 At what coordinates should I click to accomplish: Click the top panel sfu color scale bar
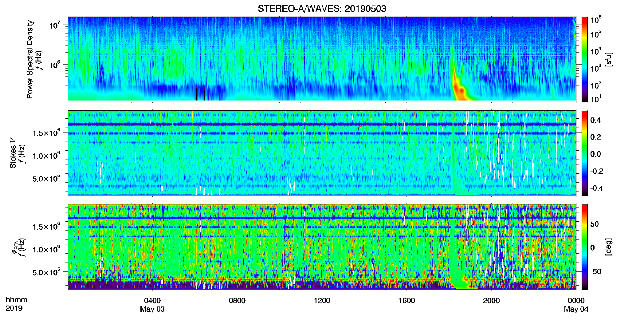[x=585, y=59]
